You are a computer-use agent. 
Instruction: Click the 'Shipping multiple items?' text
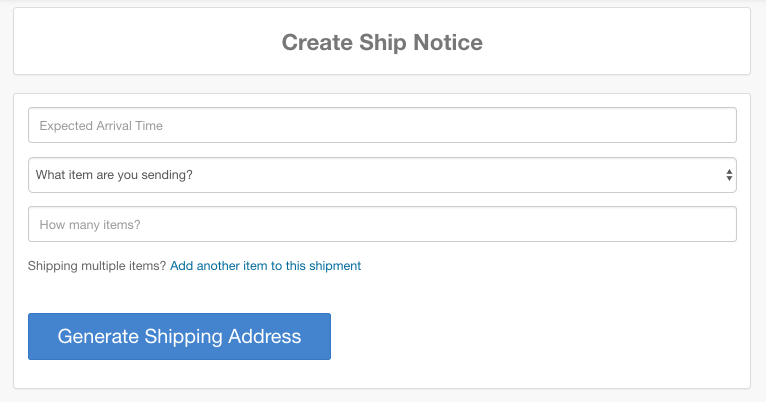[x=97, y=266]
